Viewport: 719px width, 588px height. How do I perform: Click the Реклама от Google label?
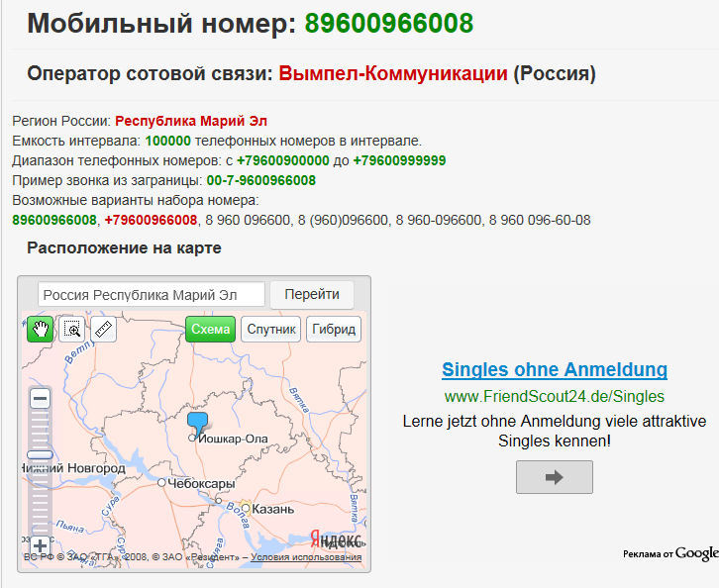tap(670, 553)
